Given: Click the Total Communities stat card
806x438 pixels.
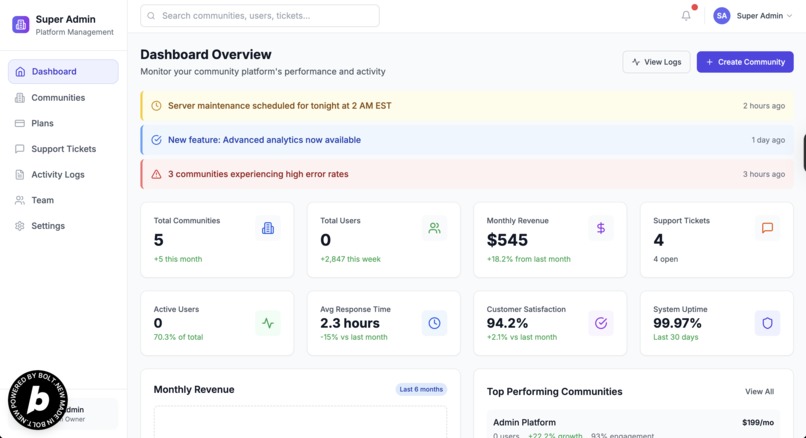Looking at the screenshot, I should [x=217, y=240].
